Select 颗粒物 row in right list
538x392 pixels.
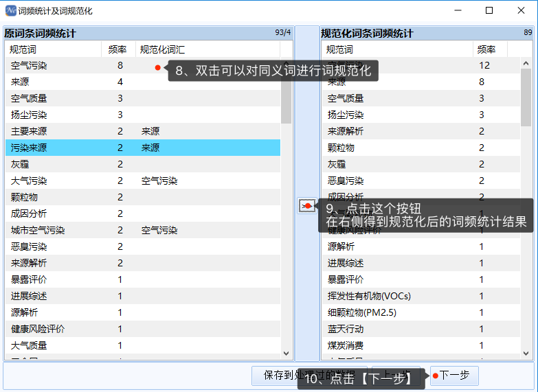pos(421,148)
